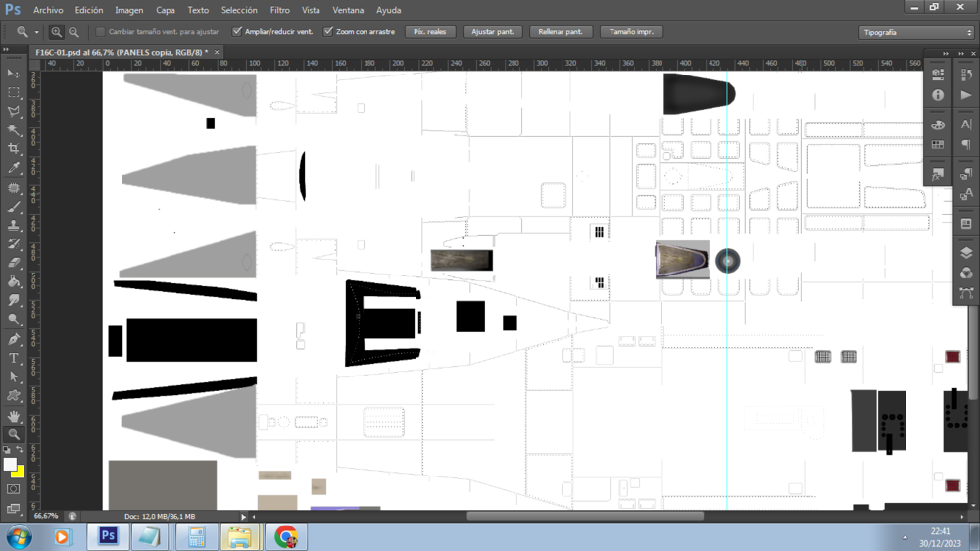980x551 pixels.
Task: Open the Character panel icon
Action: coord(966,125)
